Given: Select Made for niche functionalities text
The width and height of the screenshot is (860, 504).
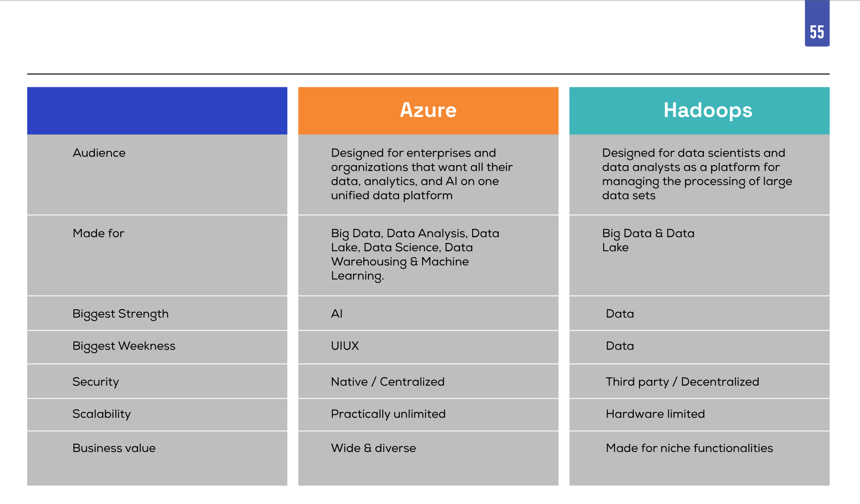Looking at the screenshot, I should click(x=689, y=448).
